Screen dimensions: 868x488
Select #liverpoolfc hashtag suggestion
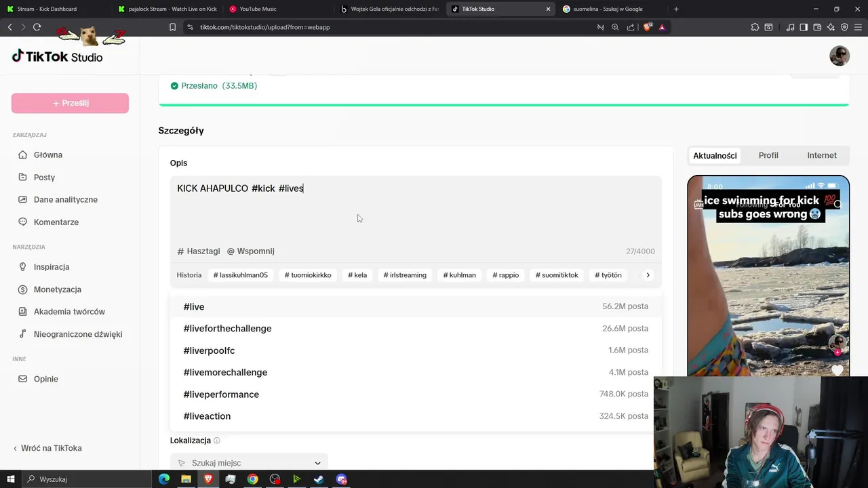click(416, 350)
